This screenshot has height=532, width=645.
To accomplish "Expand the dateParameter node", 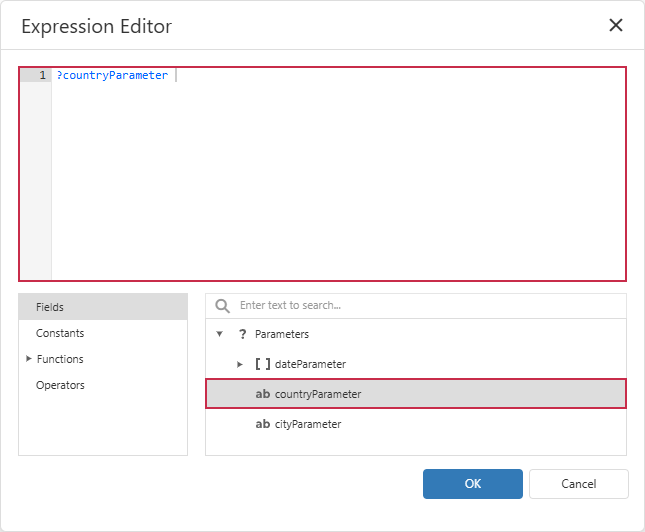I will 240,364.
